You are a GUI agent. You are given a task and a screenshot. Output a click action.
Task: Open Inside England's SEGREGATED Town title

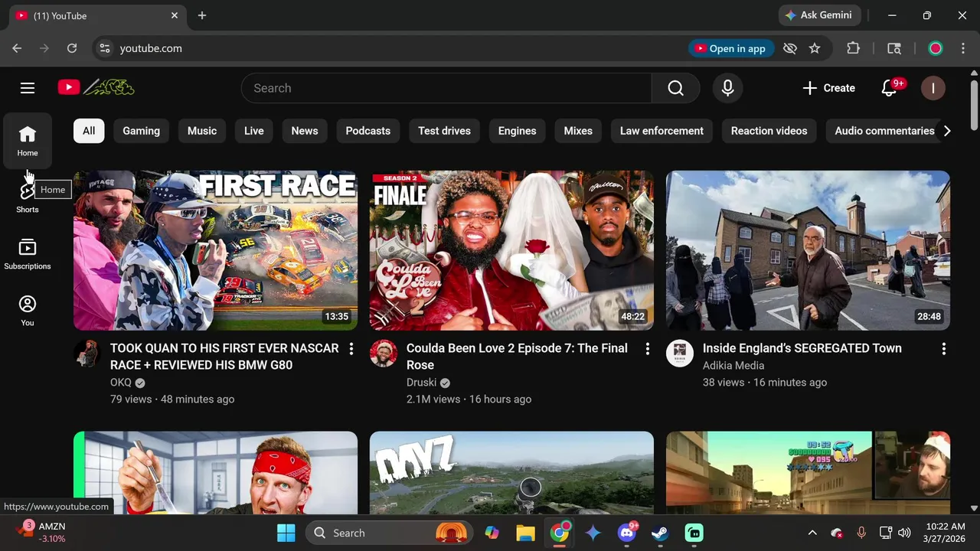click(802, 348)
